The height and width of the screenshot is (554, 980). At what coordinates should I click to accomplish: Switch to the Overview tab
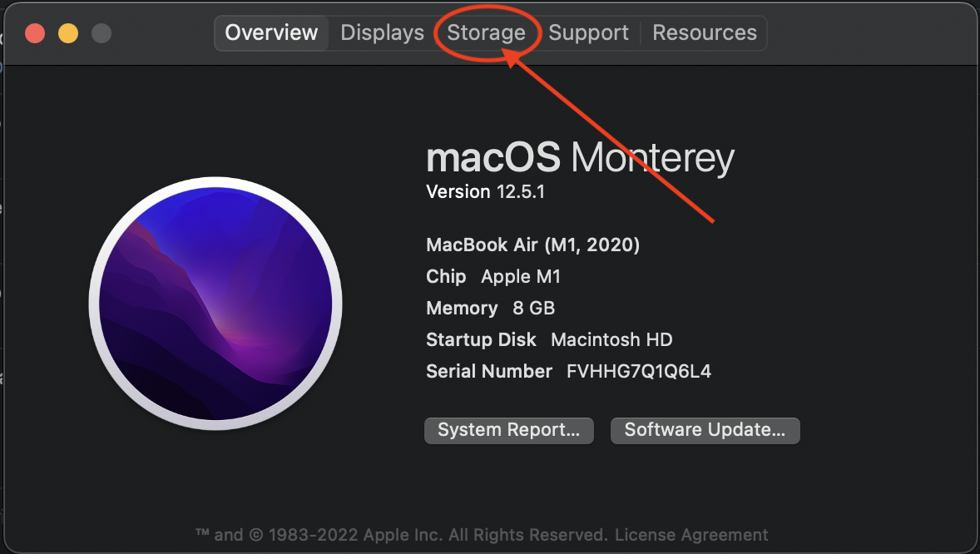coord(271,32)
